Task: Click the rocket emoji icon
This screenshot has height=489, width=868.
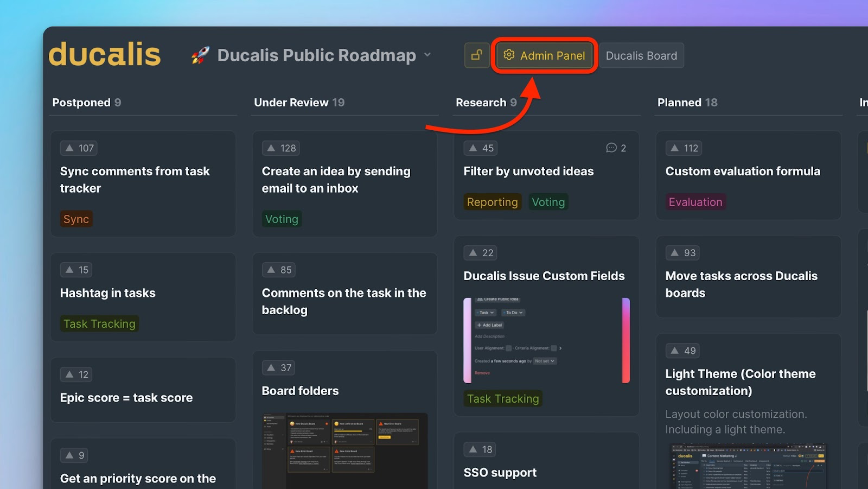Action: (x=200, y=55)
